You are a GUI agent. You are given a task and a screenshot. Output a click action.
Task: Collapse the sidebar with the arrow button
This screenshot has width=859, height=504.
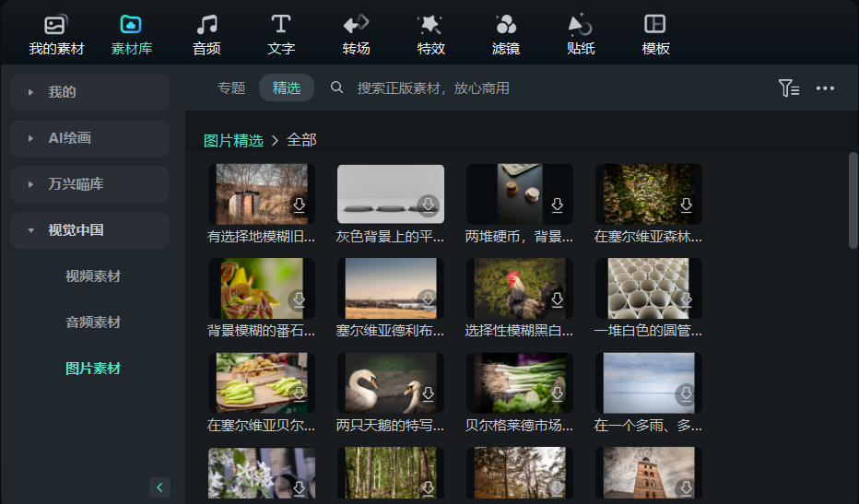(159, 487)
